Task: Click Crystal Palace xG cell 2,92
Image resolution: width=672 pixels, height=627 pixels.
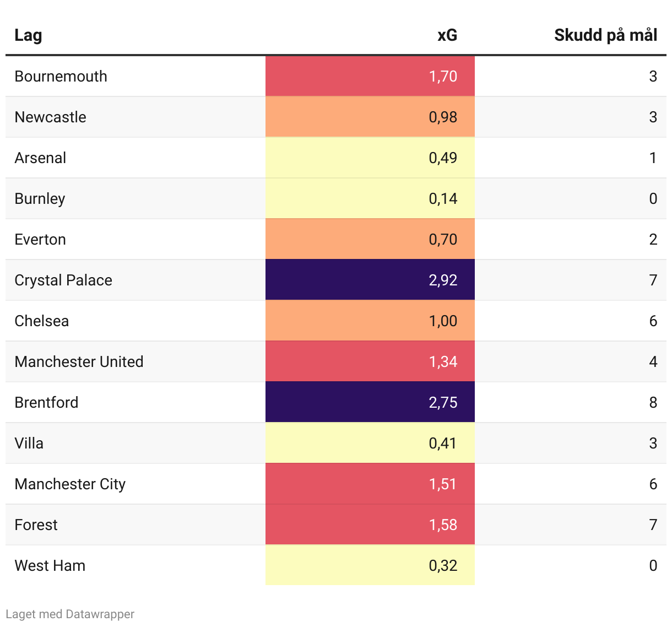Action: [x=443, y=280]
